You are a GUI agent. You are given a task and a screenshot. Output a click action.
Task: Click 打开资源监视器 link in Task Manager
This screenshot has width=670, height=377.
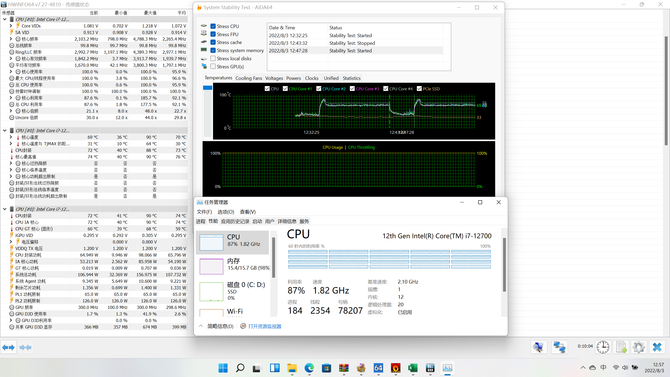pyautogui.click(x=265, y=326)
